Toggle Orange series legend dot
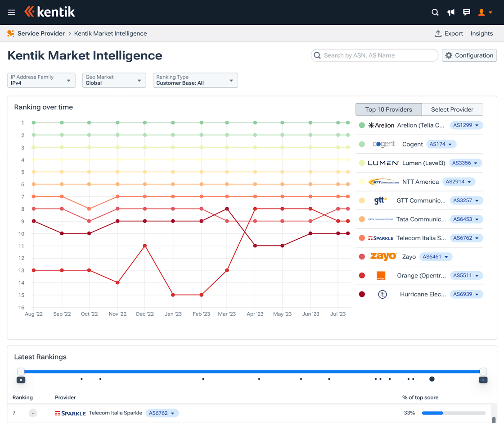 362,275
